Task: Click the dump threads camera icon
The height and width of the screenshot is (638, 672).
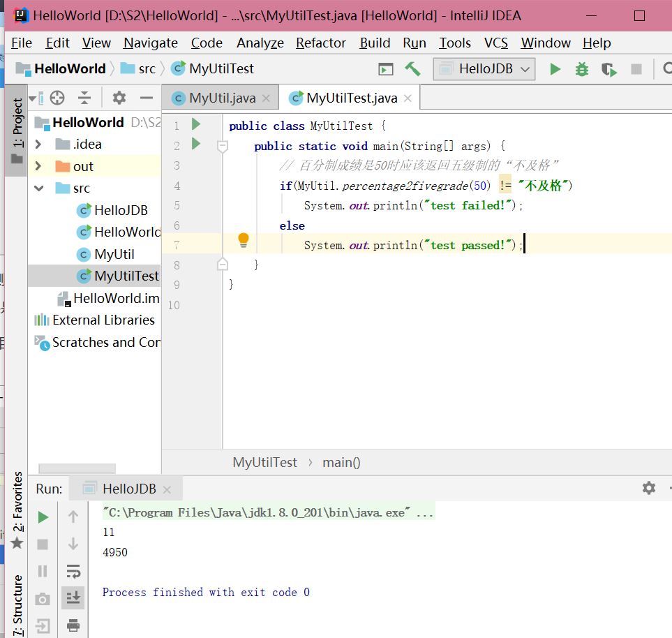Action: tap(43, 598)
